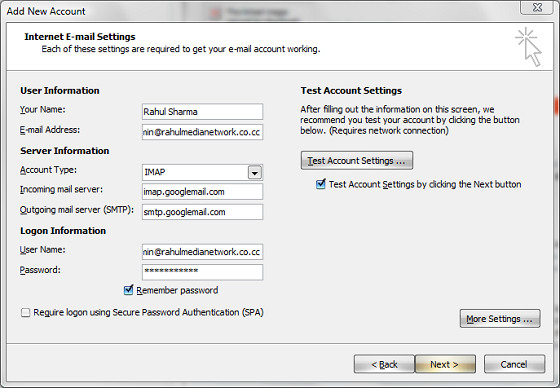Click the Test Account Settings button
Viewport: 560px width, 388px height.
[357, 161]
